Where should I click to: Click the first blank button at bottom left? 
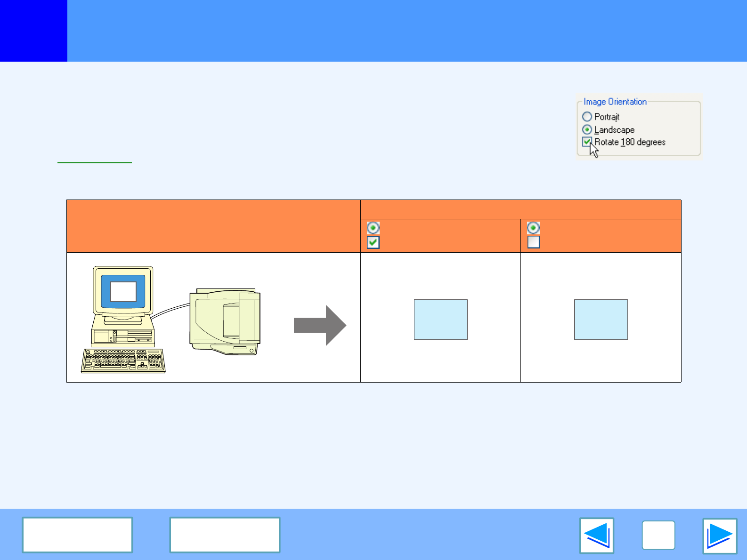coord(77,535)
